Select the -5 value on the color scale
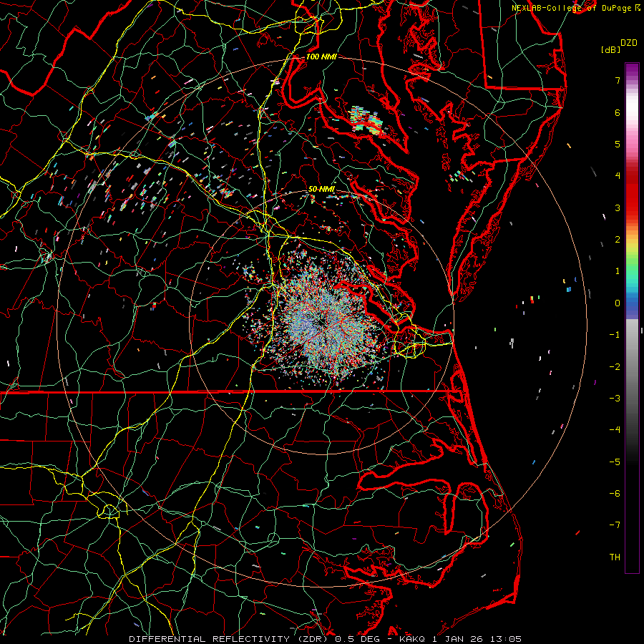 615,462
